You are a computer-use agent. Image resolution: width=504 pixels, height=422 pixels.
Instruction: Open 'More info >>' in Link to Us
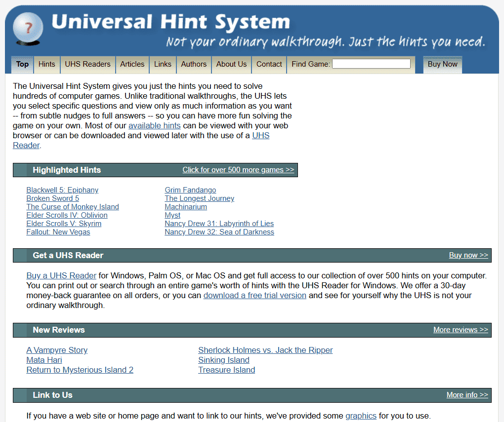coord(467,395)
